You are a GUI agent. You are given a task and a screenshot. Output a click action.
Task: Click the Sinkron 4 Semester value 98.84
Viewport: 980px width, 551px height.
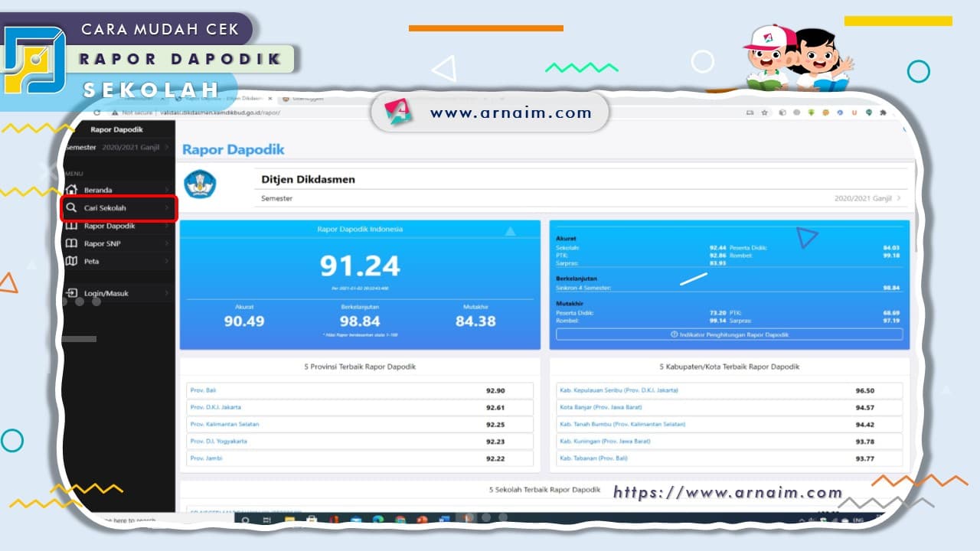(890, 288)
